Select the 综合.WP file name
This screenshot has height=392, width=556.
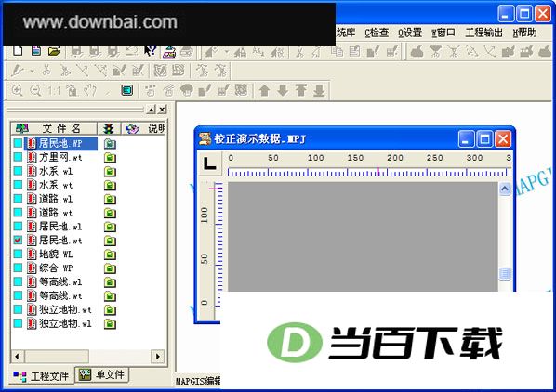[56, 268]
